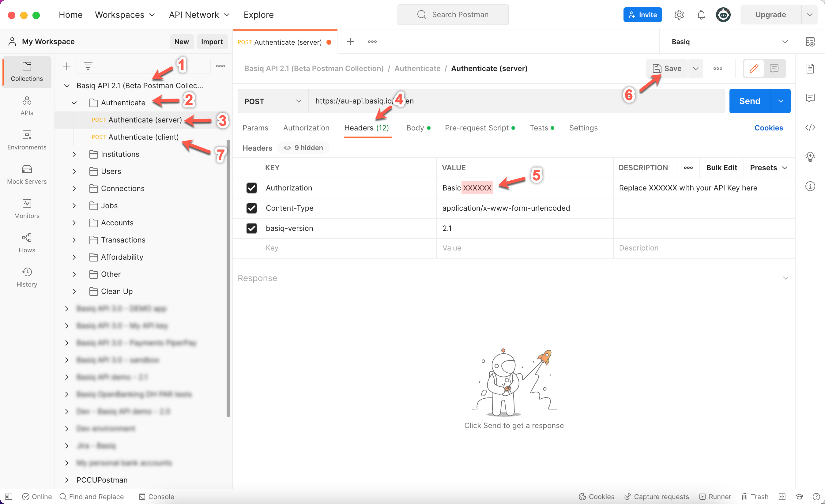Switch to the Body tab

click(415, 128)
